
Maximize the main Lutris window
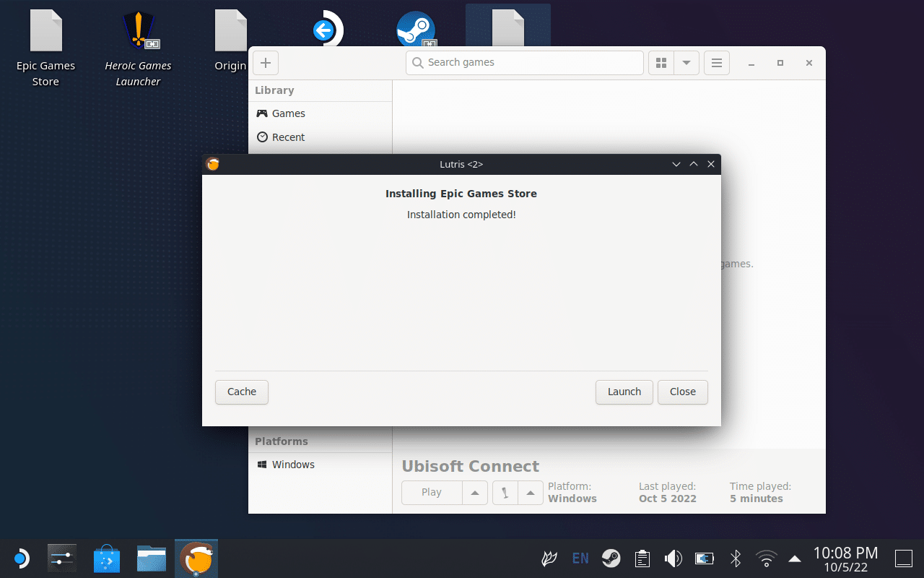(x=780, y=63)
